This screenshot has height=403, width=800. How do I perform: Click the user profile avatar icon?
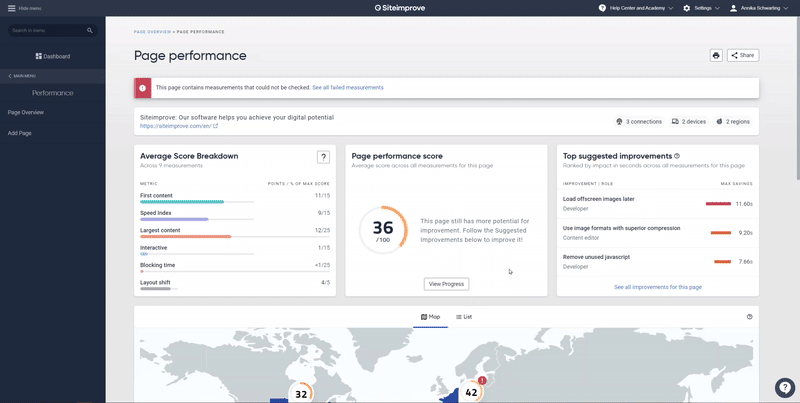pyautogui.click(x=734, y=8)
